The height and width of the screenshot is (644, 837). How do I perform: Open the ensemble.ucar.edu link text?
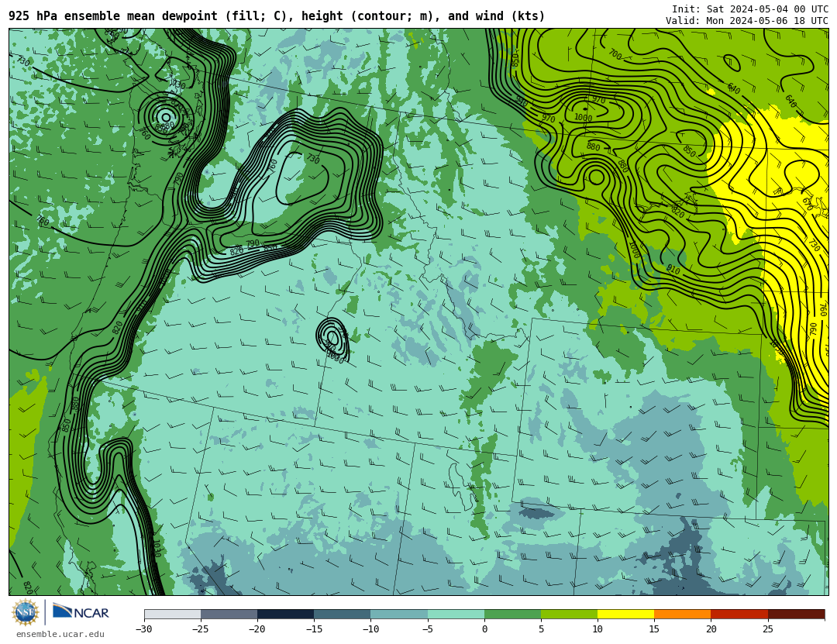tap(60, 635)
